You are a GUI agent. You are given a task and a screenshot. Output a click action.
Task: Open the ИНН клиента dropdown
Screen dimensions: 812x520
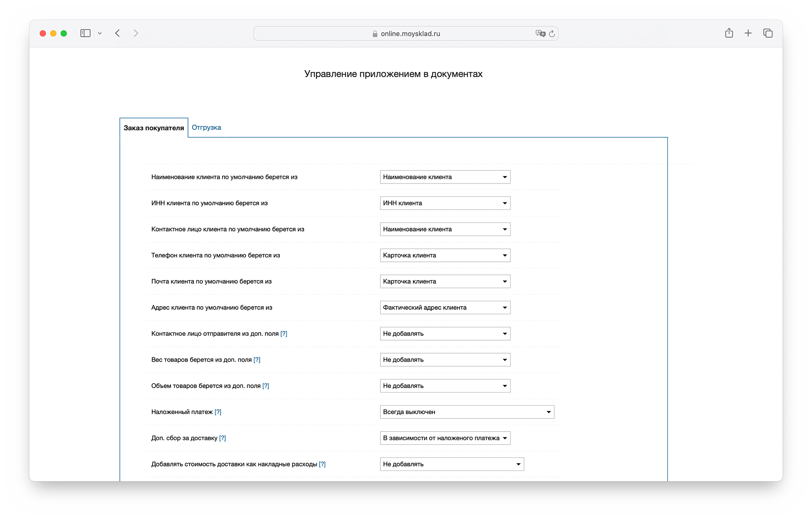445,203
